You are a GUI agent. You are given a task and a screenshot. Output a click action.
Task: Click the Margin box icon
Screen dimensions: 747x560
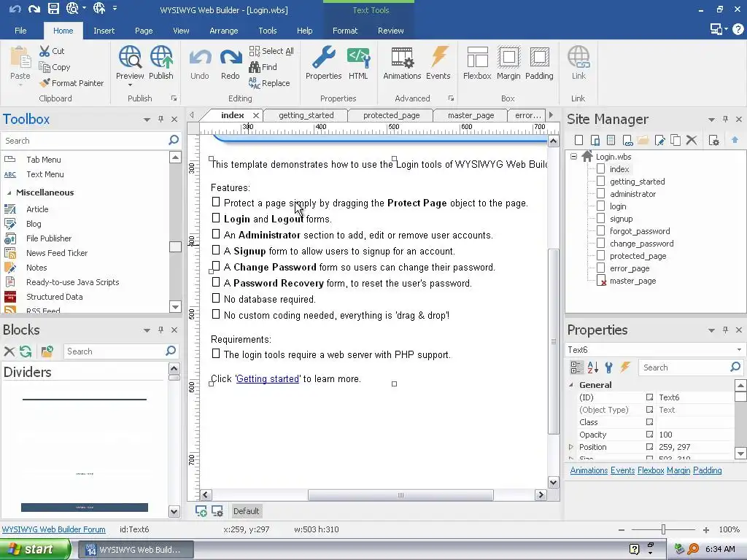508,58
